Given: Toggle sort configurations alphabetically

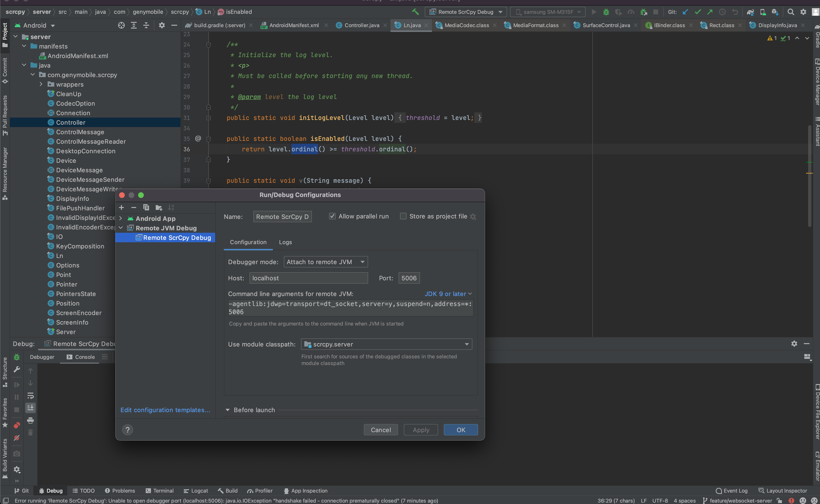Looking at the screenshot, I should 171,207.
